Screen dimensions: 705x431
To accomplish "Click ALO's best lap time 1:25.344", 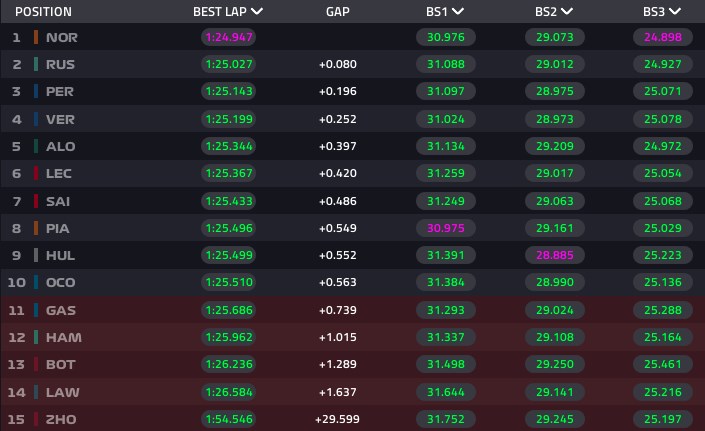I will point(228,146).
